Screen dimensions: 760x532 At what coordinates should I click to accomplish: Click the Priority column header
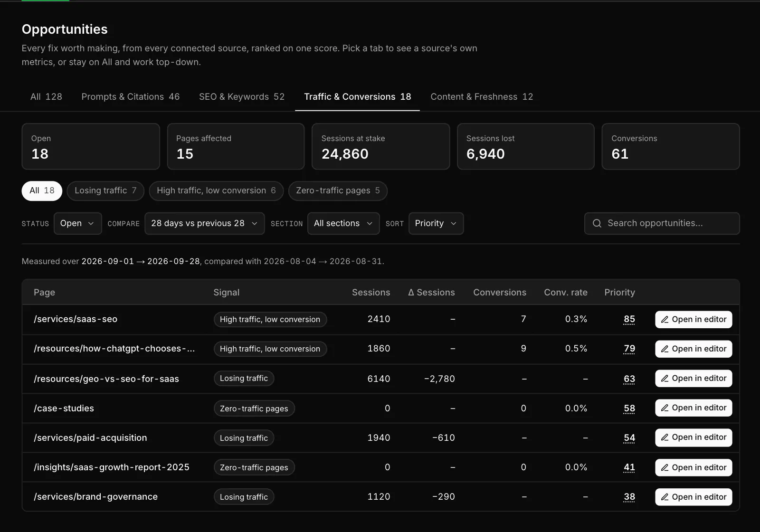tap(619, 293)
